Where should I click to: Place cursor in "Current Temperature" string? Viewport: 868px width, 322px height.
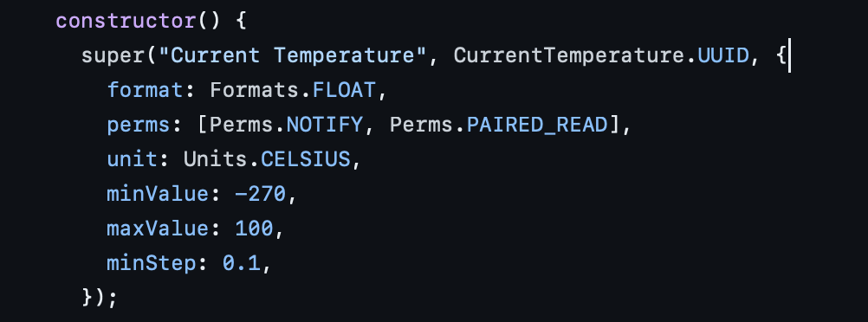point(288,56)
